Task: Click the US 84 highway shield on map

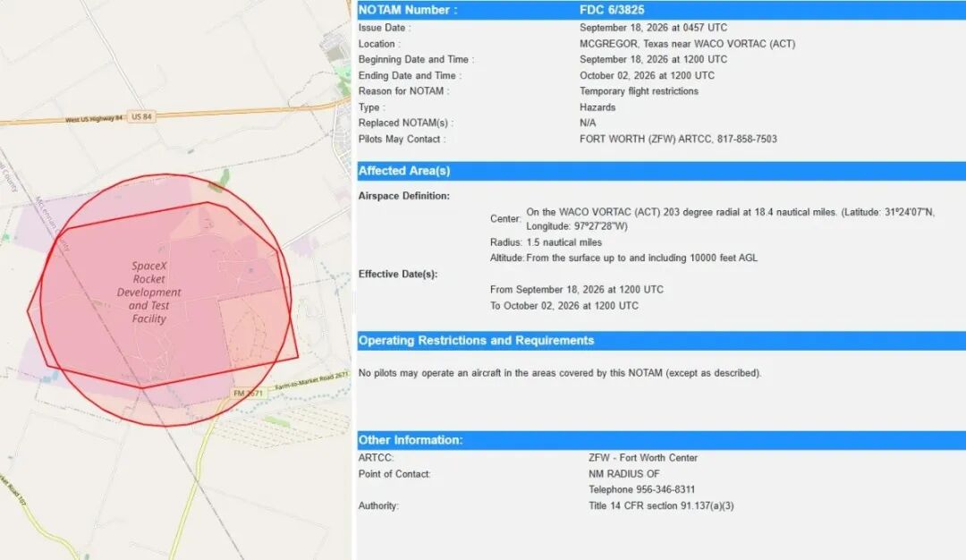Action: [141, 116]
